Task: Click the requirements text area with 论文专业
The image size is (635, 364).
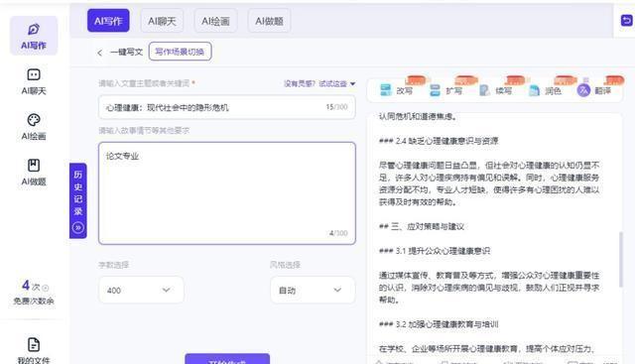Action: click(227, 193)
